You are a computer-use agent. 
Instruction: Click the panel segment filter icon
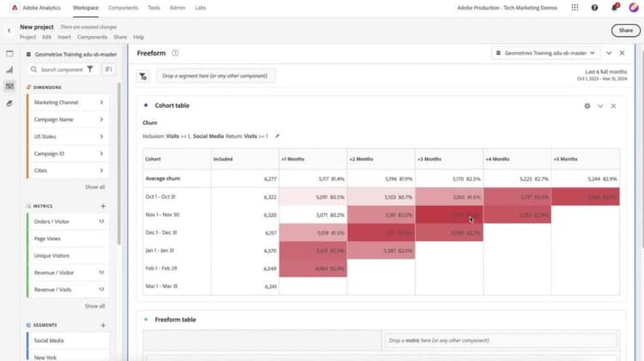point(143,76)
